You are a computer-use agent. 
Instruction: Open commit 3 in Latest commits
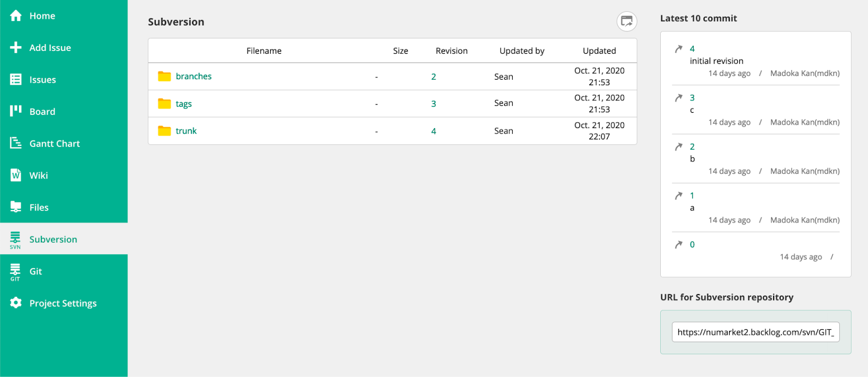point(692,98)
